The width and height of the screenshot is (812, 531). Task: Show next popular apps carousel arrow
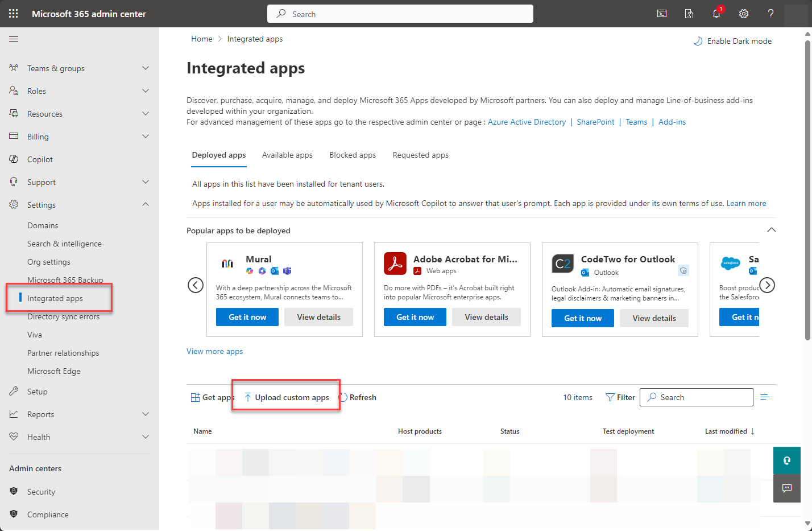(767, 285)
